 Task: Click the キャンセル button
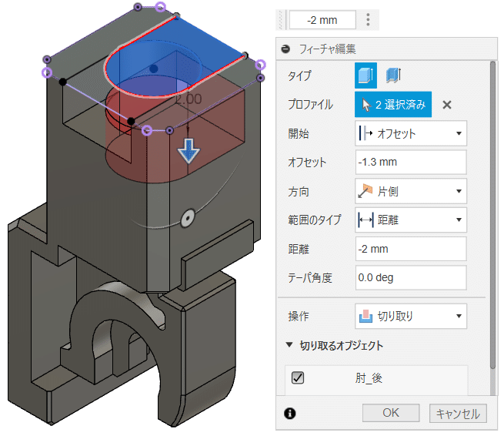(x=458, y=414)
